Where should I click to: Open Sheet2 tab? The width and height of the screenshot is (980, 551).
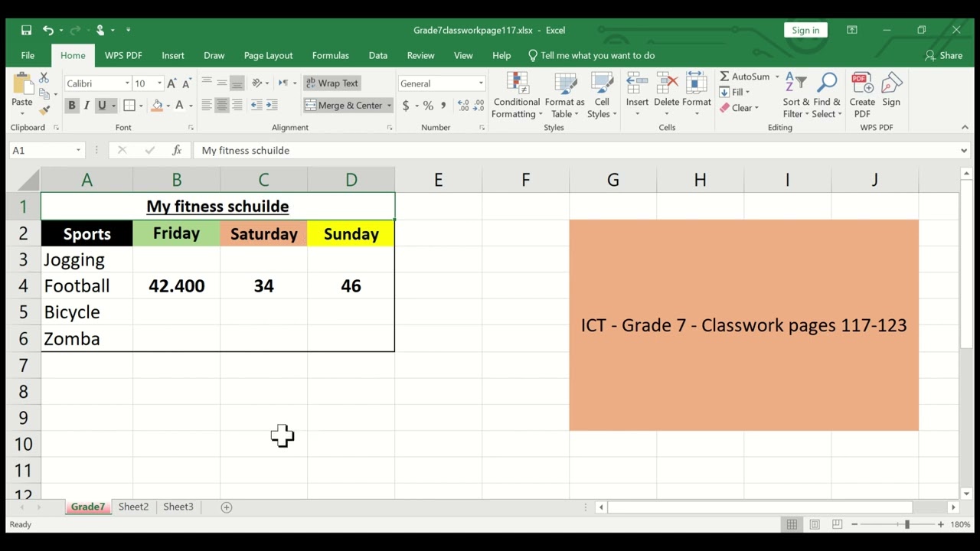point(133,507)
